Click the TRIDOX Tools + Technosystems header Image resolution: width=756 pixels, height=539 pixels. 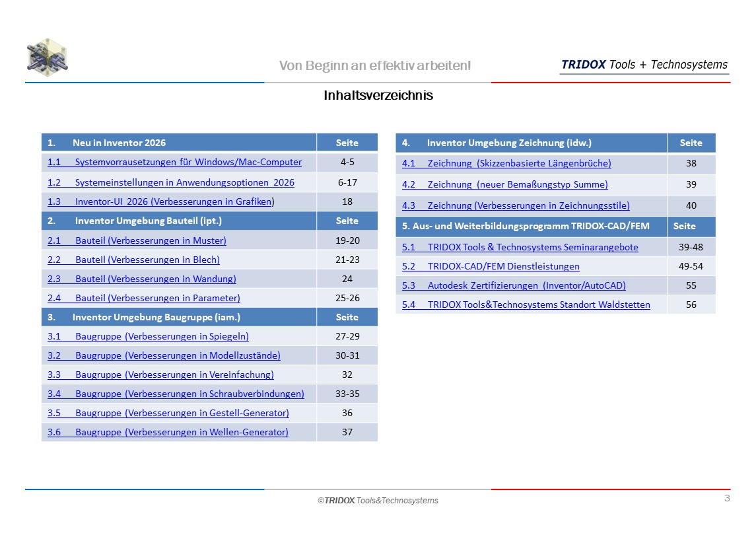point(644,65)
